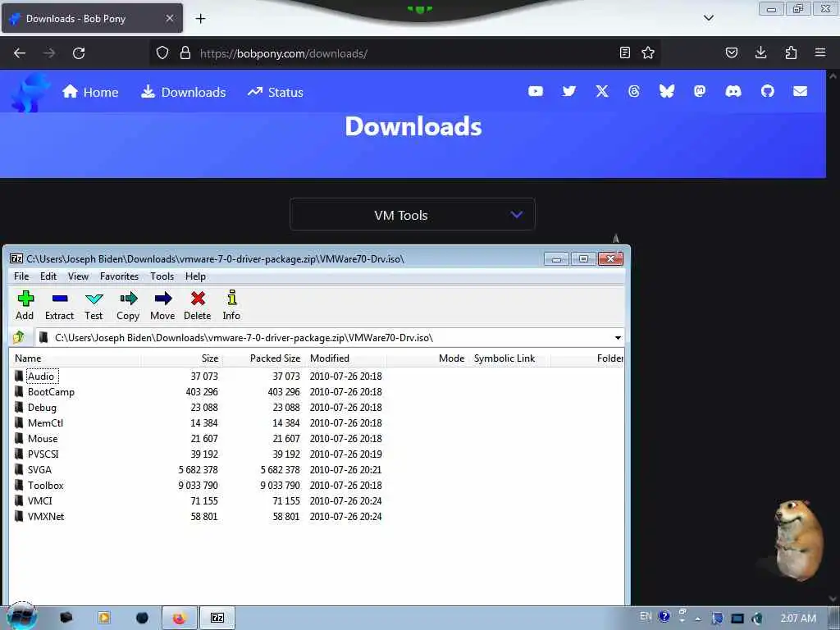This screenshot has height=630, width=840.
Task: Open the File menu in 7-Zip
Action: coord(21,276)
